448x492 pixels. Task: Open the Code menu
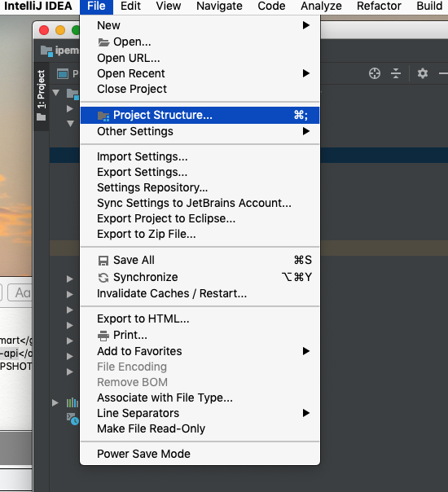(x=271, y=7)
